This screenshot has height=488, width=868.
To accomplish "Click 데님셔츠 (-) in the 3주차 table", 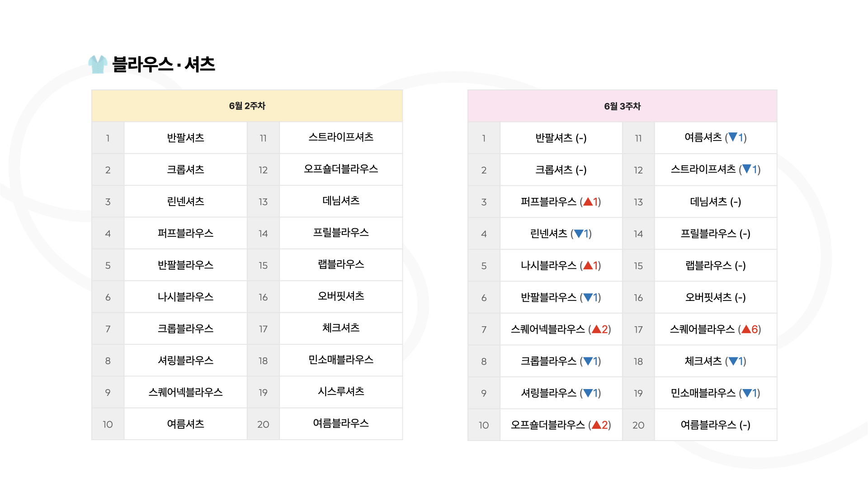I will coord(716,202).
